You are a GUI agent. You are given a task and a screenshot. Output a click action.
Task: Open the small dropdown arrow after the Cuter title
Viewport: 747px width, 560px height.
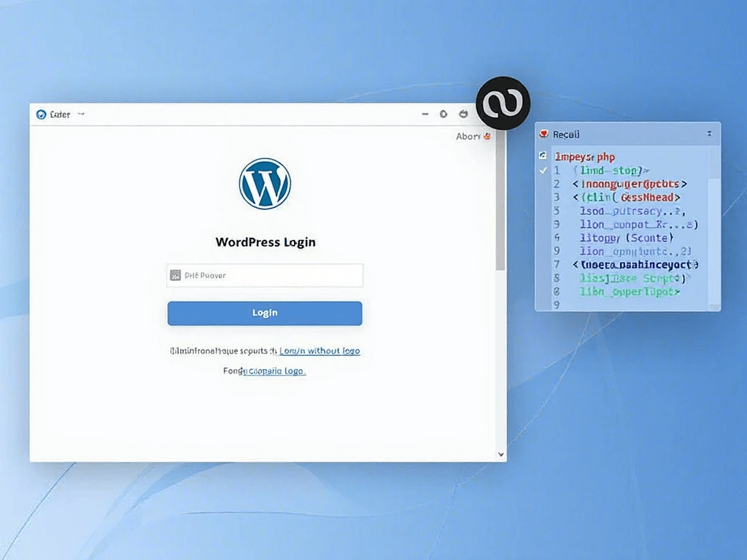81,114
